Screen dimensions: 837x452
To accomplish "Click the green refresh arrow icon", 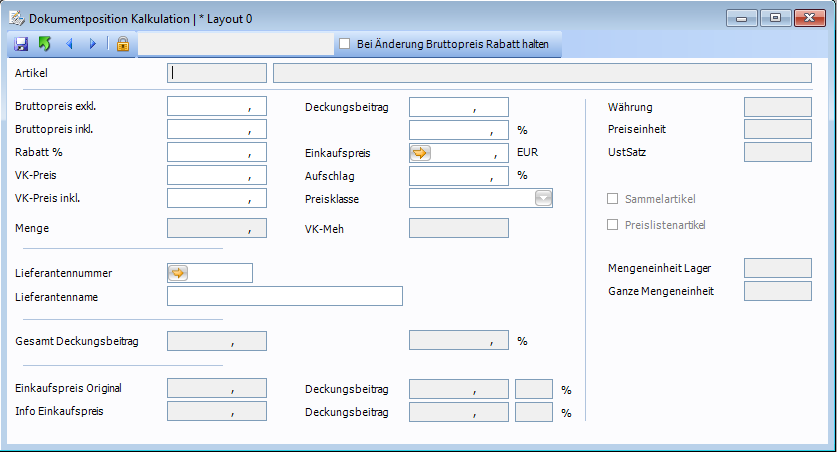I will pos(44,44).
